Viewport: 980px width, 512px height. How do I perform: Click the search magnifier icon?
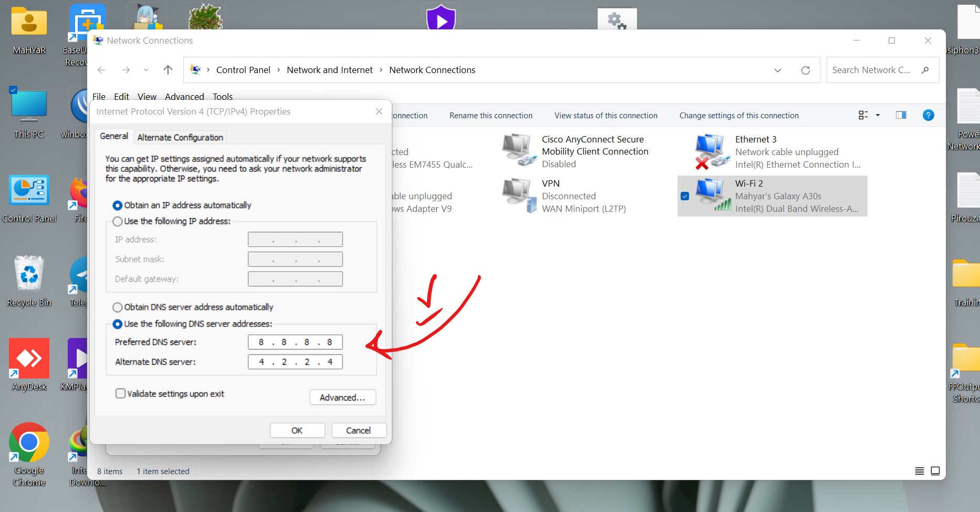(925, 70)
